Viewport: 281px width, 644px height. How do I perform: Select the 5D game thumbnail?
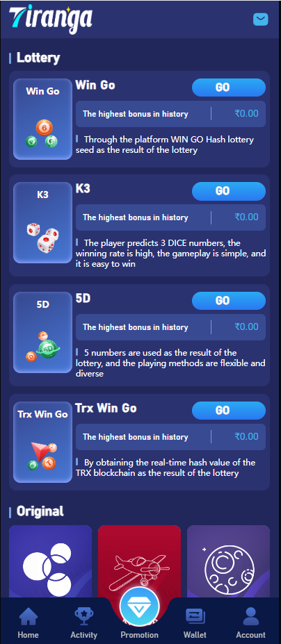(43, 332)
